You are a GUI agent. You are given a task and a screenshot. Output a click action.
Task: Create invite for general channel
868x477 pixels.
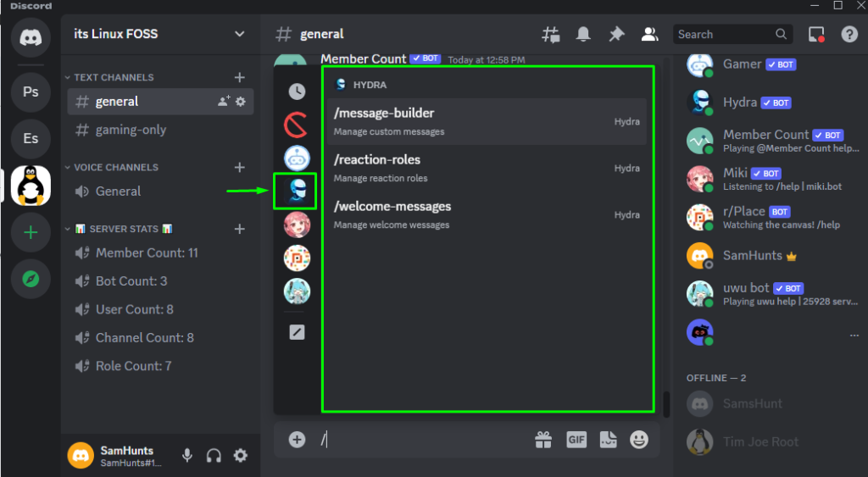click(x=224, y=102)
